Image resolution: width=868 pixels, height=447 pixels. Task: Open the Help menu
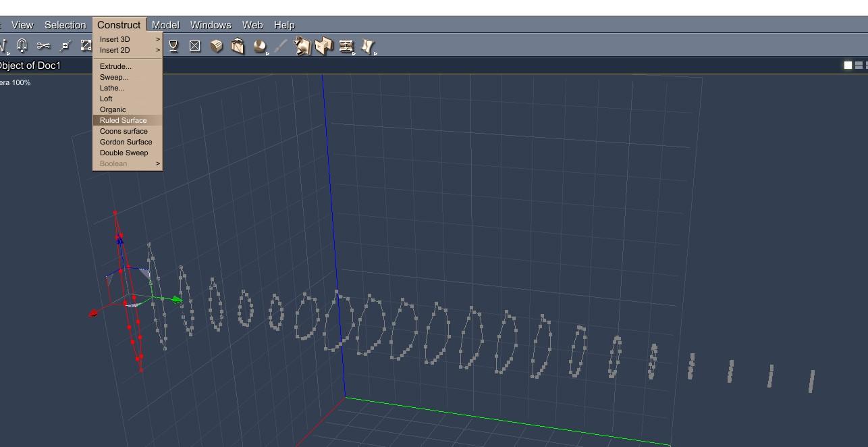(x=284, y=25)
